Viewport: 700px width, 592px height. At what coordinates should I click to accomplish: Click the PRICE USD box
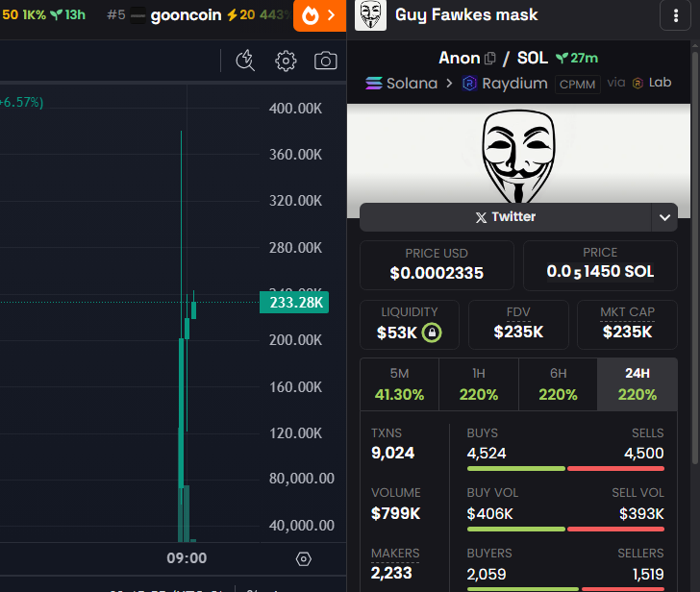(x=437, y=265)
